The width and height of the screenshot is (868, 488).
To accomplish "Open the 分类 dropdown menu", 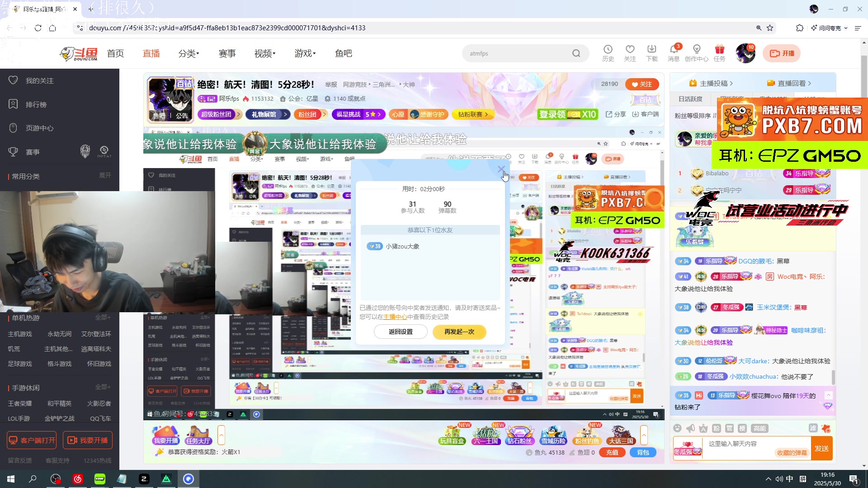I will (189, 53).
